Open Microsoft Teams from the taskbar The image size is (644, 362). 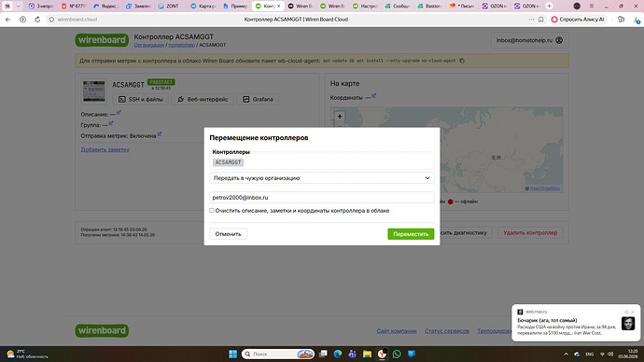click(x=352, y=354)
